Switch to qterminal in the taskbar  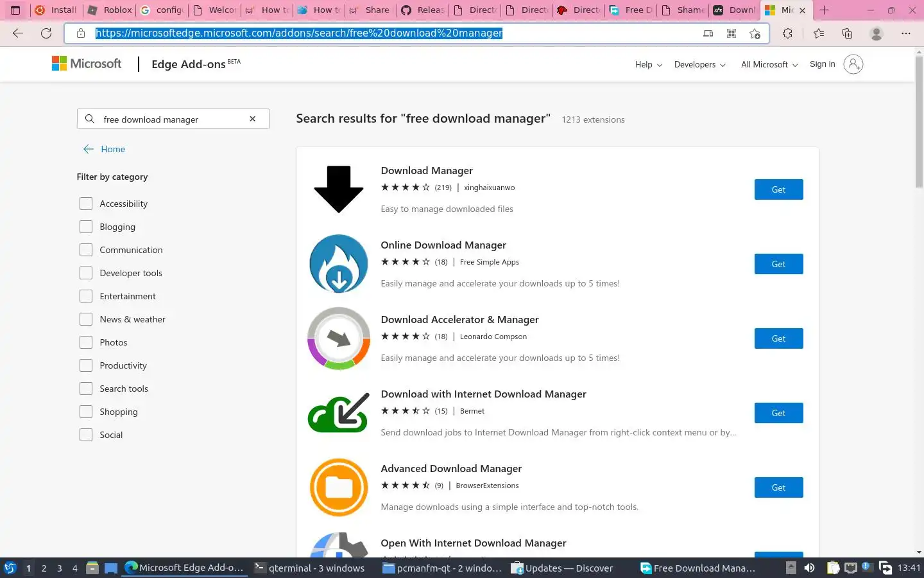click(x=310, y=568)
